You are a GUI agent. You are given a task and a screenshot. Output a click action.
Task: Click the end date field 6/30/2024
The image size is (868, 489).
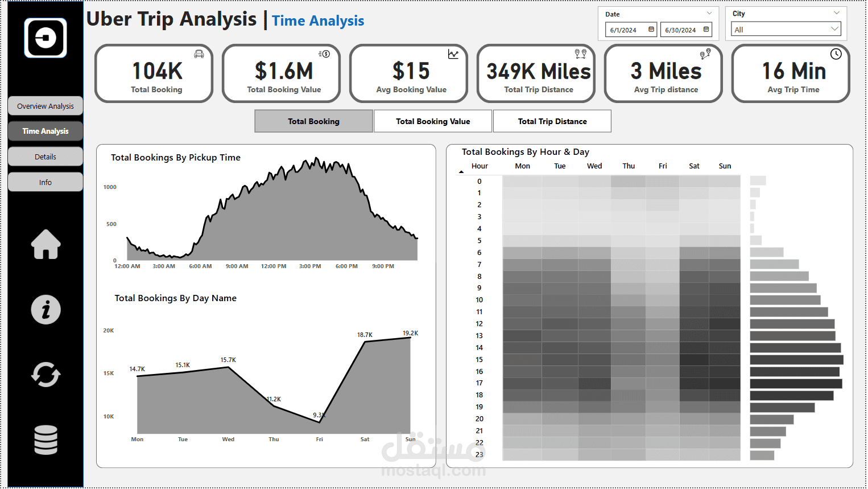pyautogui.click(x=686, y=30)
